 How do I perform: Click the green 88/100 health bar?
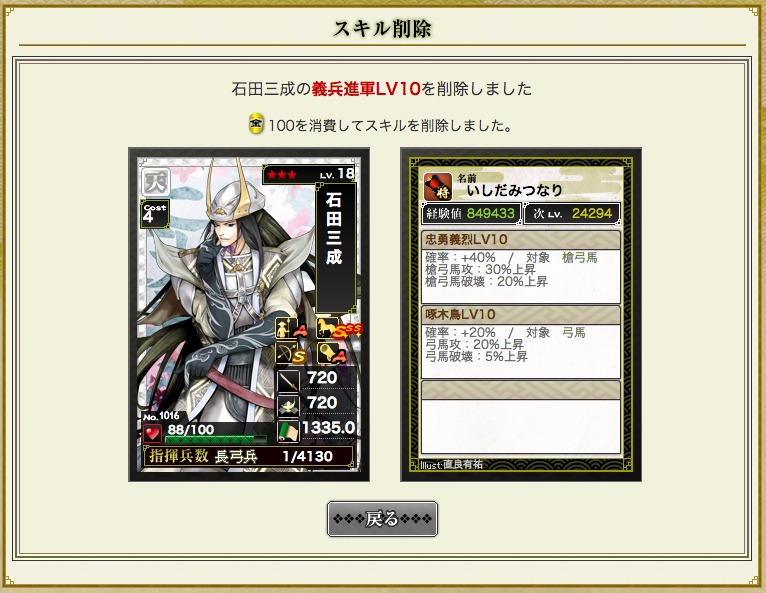[x=216, y=439]
